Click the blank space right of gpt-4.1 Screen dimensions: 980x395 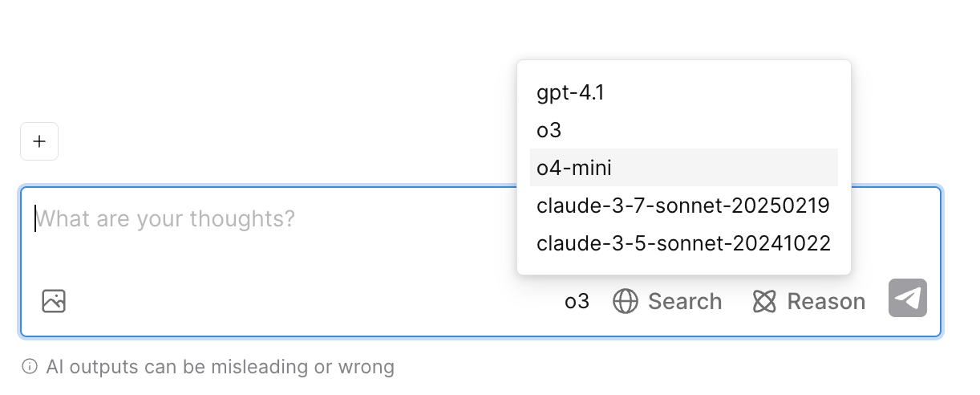pos(722,92)
